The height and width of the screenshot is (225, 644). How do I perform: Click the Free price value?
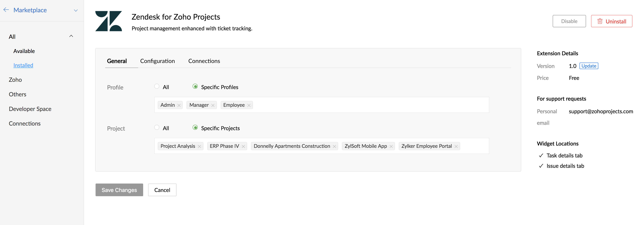coord(574,78)
